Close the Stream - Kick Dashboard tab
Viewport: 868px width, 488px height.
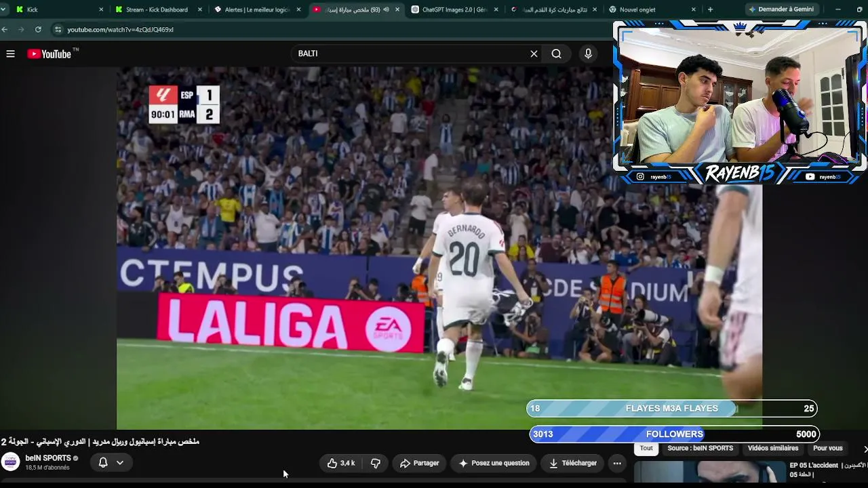pyautogui.click(x=200, y=9)
